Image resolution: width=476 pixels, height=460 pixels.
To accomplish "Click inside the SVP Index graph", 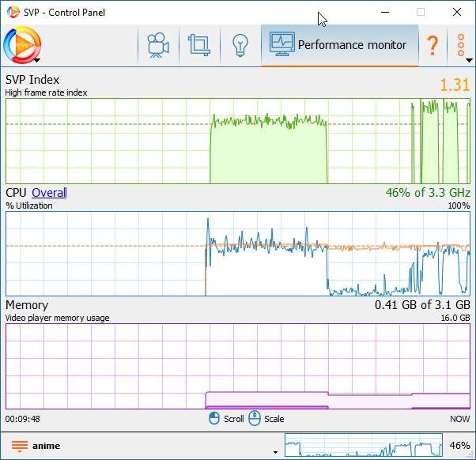I will tap(237, 141).
